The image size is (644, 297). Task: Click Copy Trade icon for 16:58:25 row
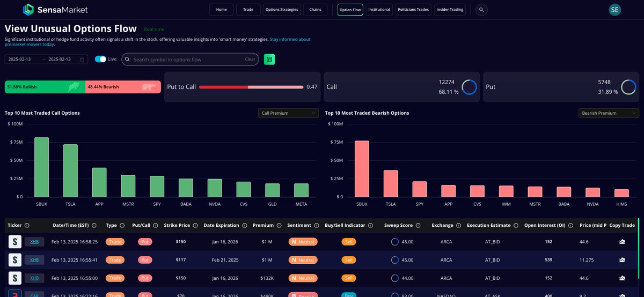point(621,242)
